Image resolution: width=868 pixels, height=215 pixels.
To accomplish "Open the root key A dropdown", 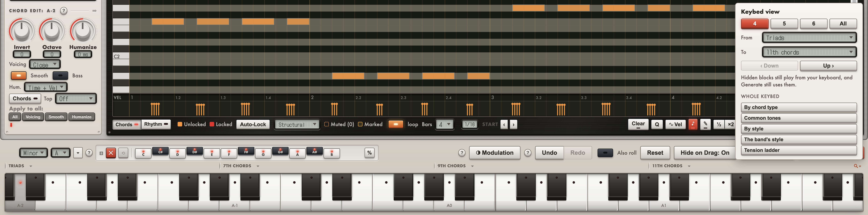I will 61,153.
